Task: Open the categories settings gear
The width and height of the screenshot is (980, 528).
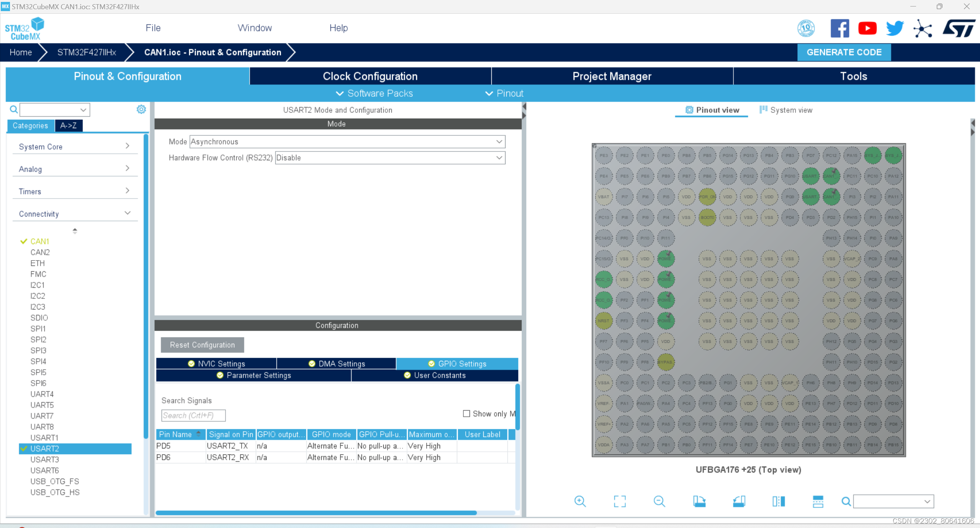Action: (x=141, y=109)
